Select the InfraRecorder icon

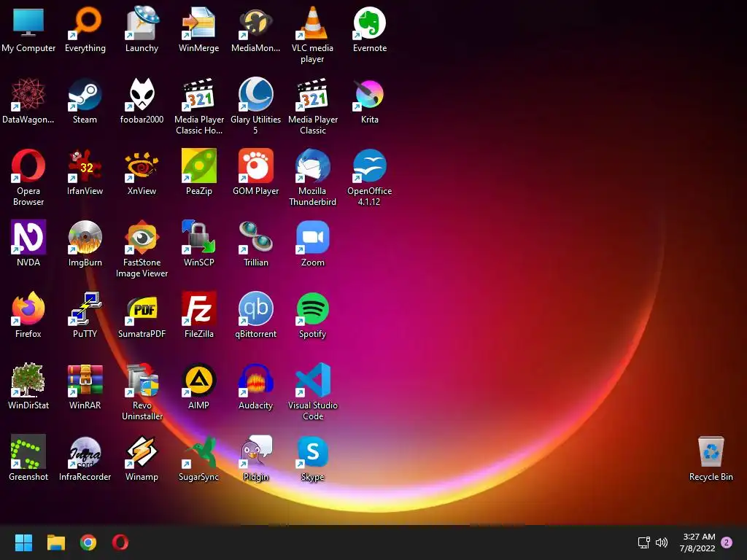coord(85,451)
